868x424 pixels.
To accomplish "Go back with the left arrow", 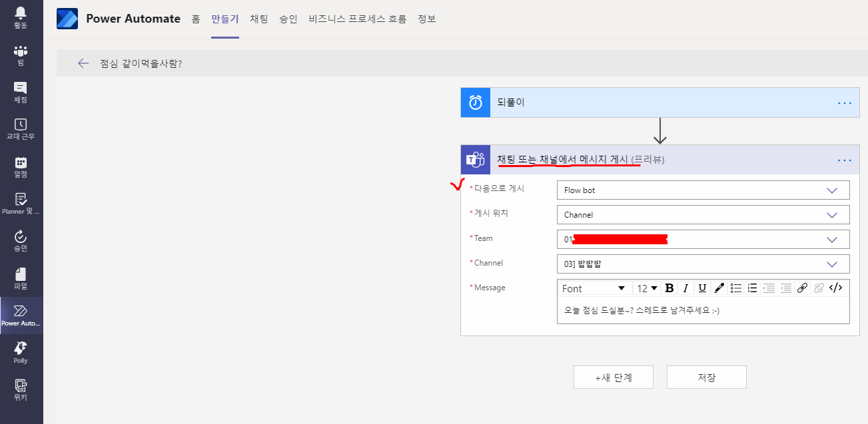I will click(x=83, y=63).
